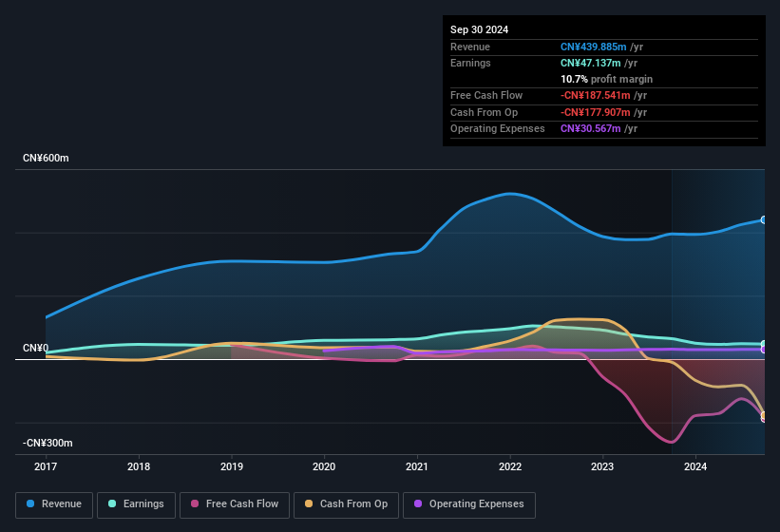
Task: Click the blue Revenue legend dot
Action: pyautogui.click(x=30, y=503)
